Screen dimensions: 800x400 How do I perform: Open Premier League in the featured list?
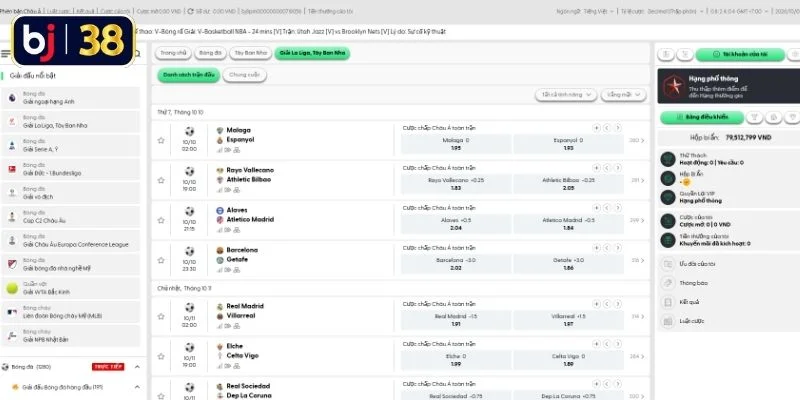click(70, 97)
